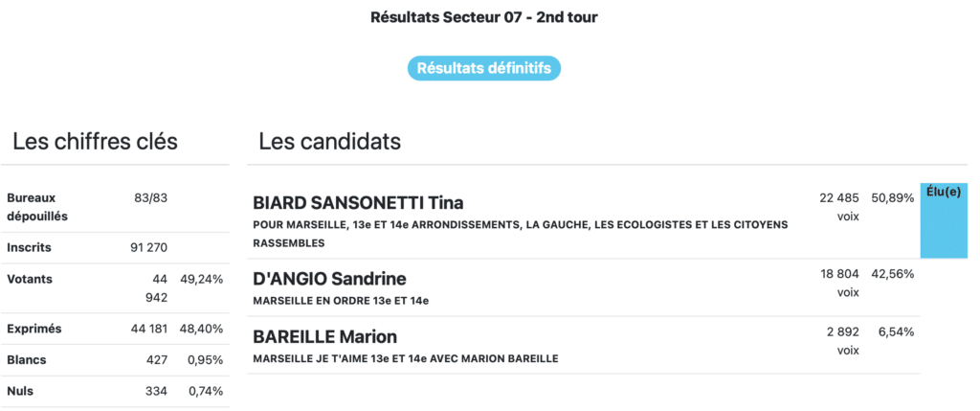Click the MARSEILLE JE T'AIME list name
Image resolution: width=980 pixels, height=411 pixels.
[x=405, y=358]
